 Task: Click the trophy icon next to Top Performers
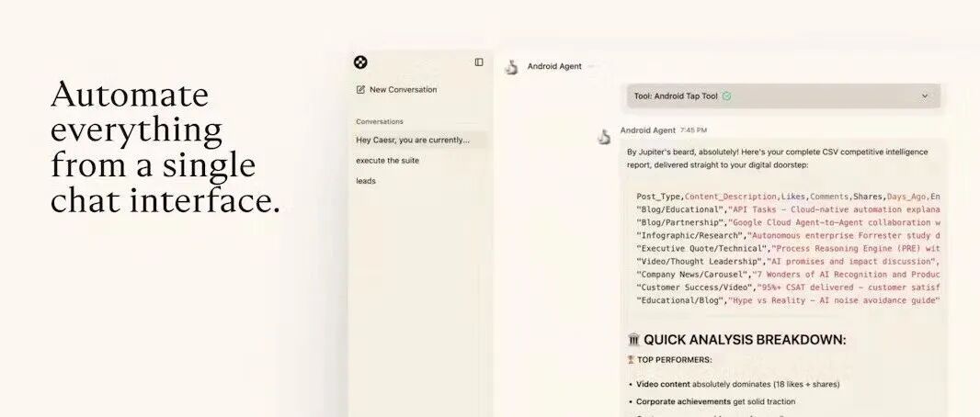coord(631,359)
